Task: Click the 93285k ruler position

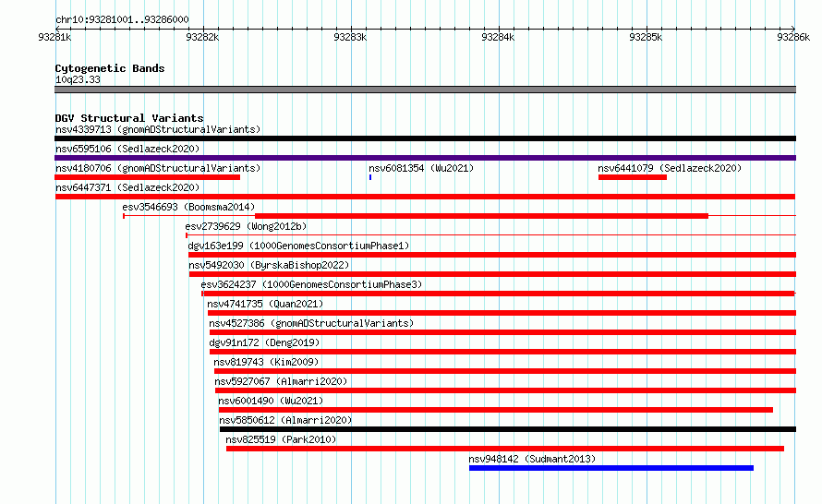Action: [x=646, y=37]
